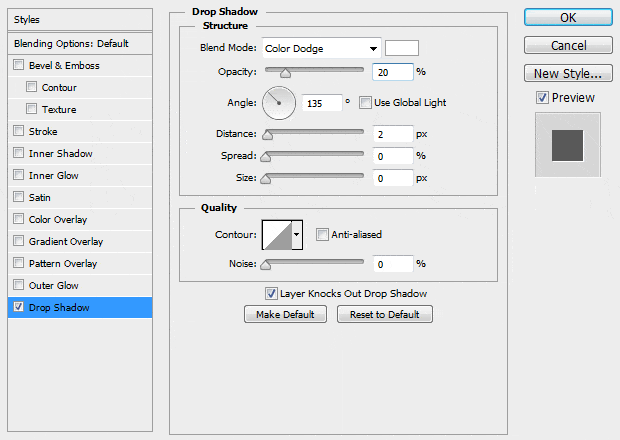
Task: Click the OK button
Action: pyautogui.click(x=568, y=18)
